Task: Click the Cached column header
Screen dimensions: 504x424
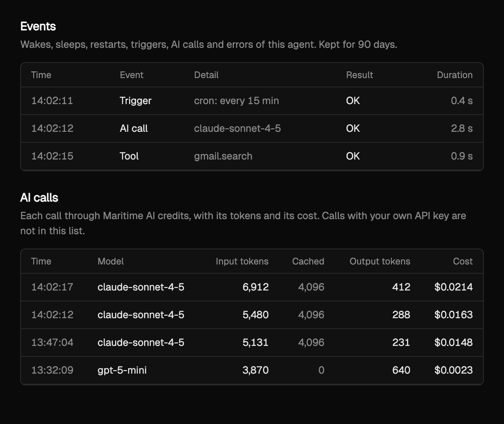Action: tap(308, 262)
